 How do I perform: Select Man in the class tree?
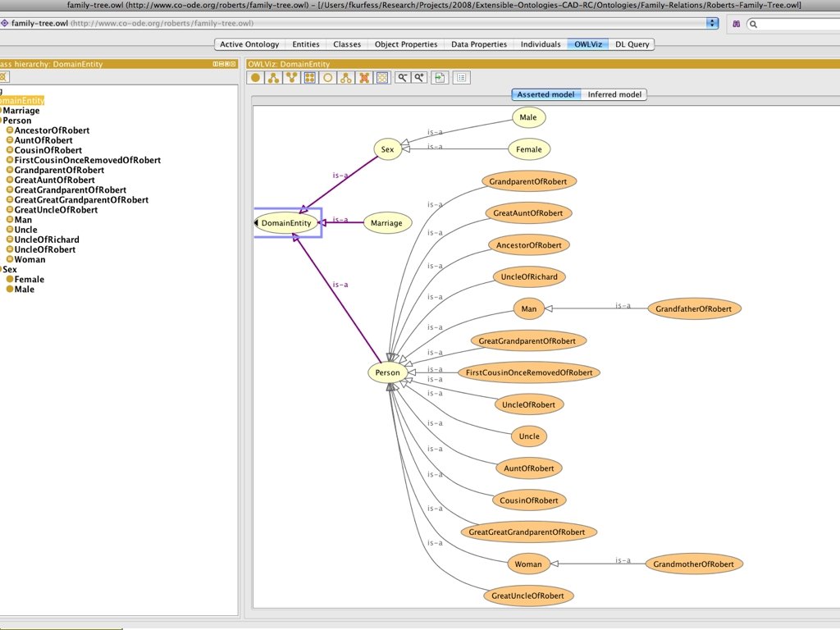click(x=23, y=220)
